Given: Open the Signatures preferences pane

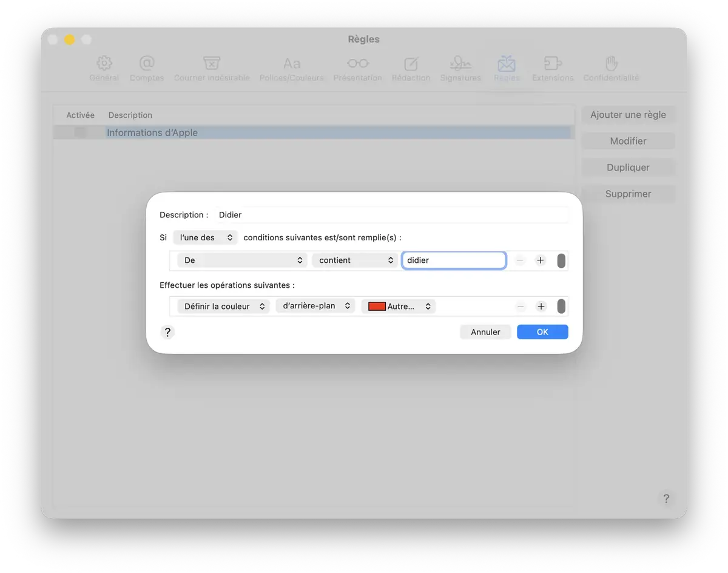Looking at the screenshot, I should coord(460,68).
